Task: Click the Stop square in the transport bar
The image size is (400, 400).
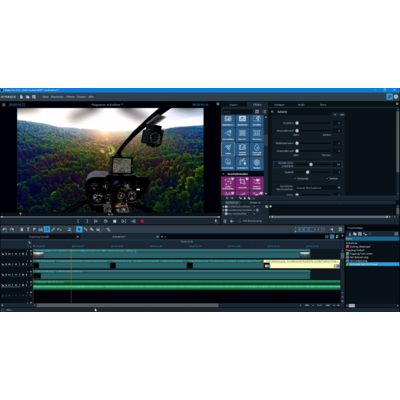Action: [x=114, y=221]
